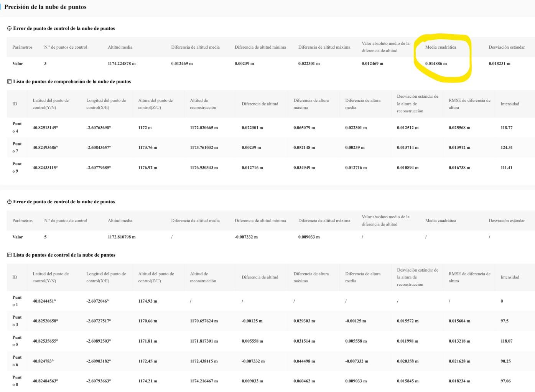Click Punto 7 latitude 40.82493686°
535x392 pixels.
[x=45, y=148]
